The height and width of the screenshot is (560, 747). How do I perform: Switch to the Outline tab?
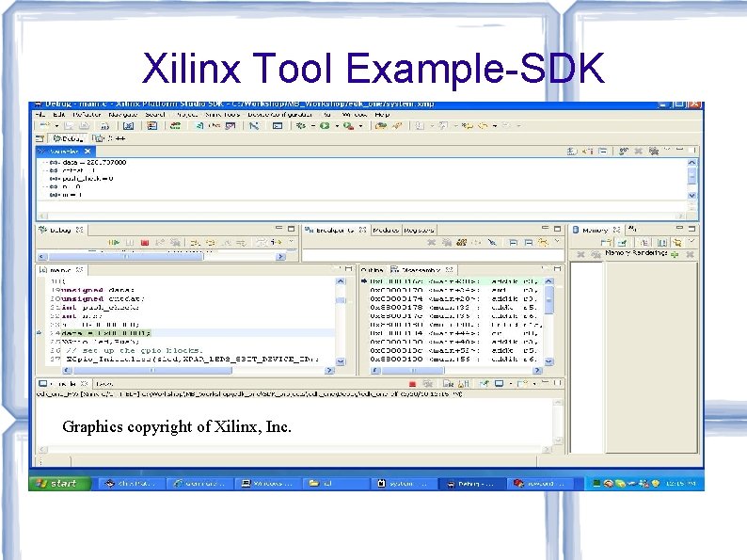click(x=372, y=270)
